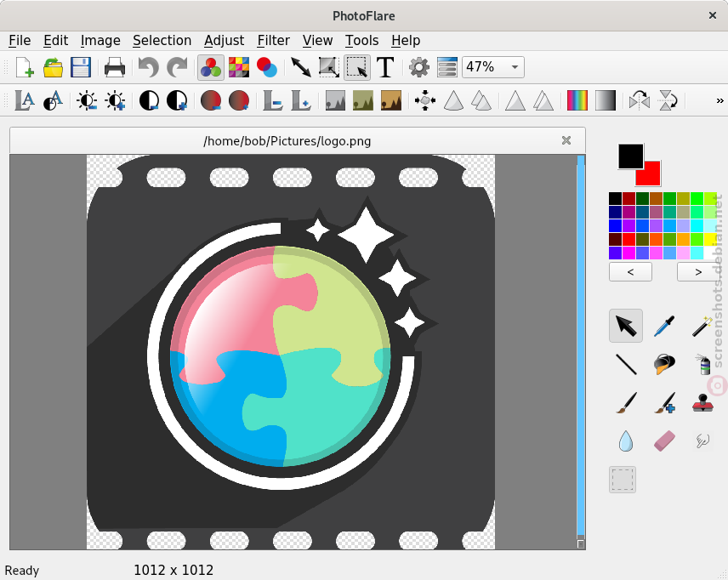Go to next palette with the > button

(698, 271)
